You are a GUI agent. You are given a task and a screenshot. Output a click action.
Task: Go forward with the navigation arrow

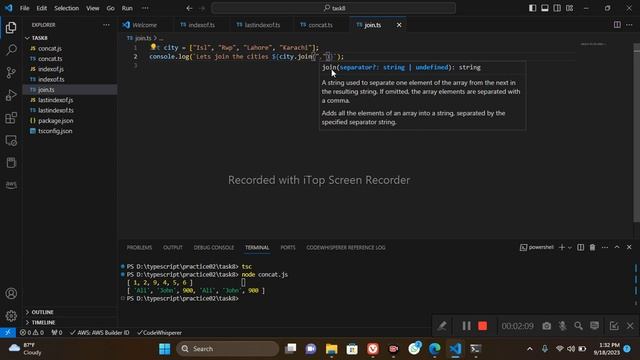pyautogui.click(x=202, y=8)
